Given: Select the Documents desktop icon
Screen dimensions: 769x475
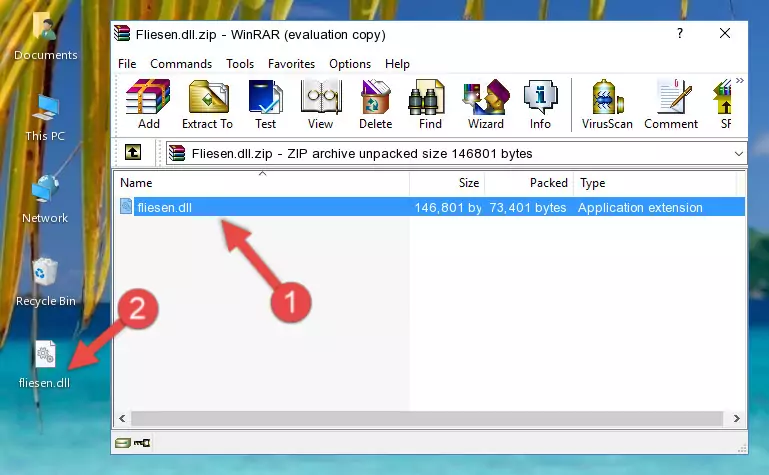Looking at the screenshot, I should click(x=45, y=36).
